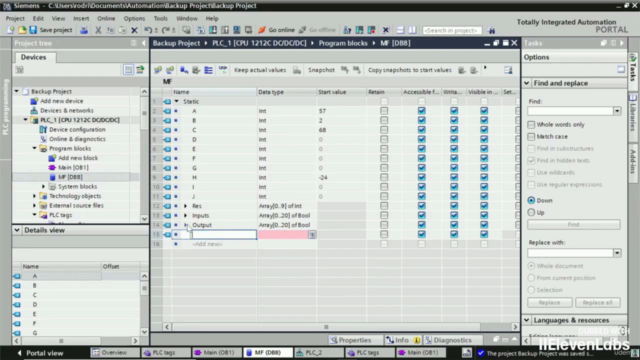
Task: Click the empty name field in row 15
Action: pyautogui.click(x=224, y=235)
